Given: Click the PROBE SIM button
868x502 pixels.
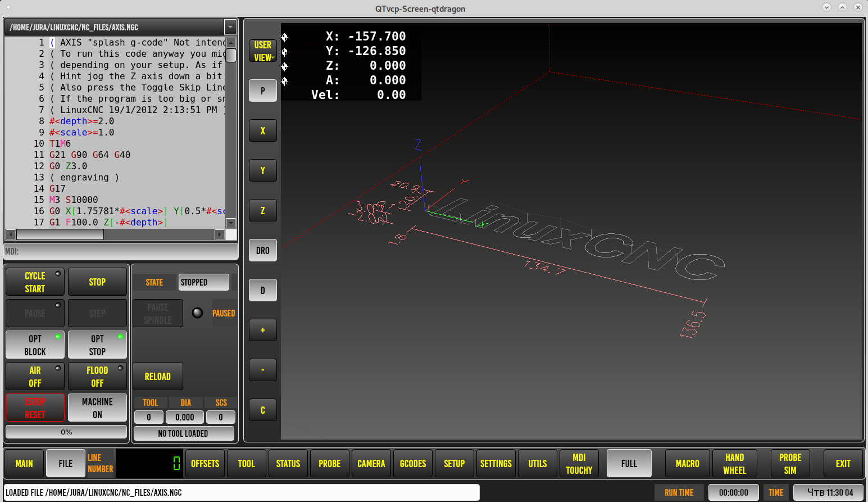Looking at the screenshot, I should (790, 464).
